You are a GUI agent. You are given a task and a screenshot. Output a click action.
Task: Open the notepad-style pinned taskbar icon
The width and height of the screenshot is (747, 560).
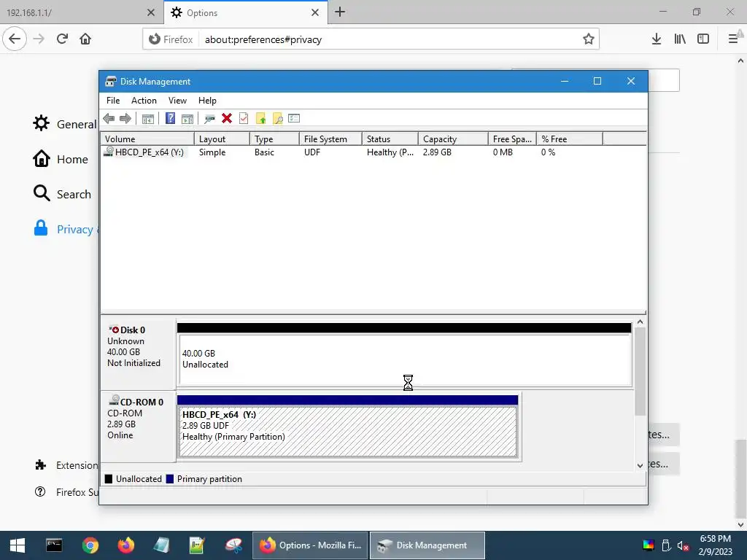(161, 545)
